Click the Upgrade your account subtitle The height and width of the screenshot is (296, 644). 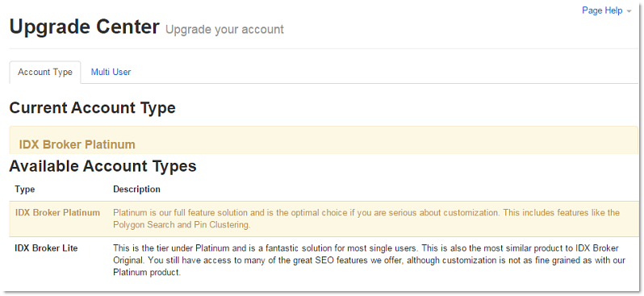pyautogui.click(x=224, y=30)
